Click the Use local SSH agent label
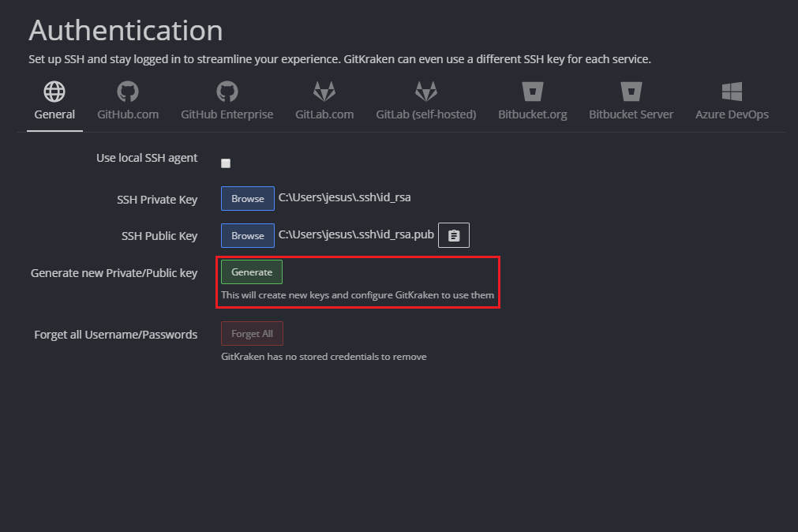 tap(147, 159)
